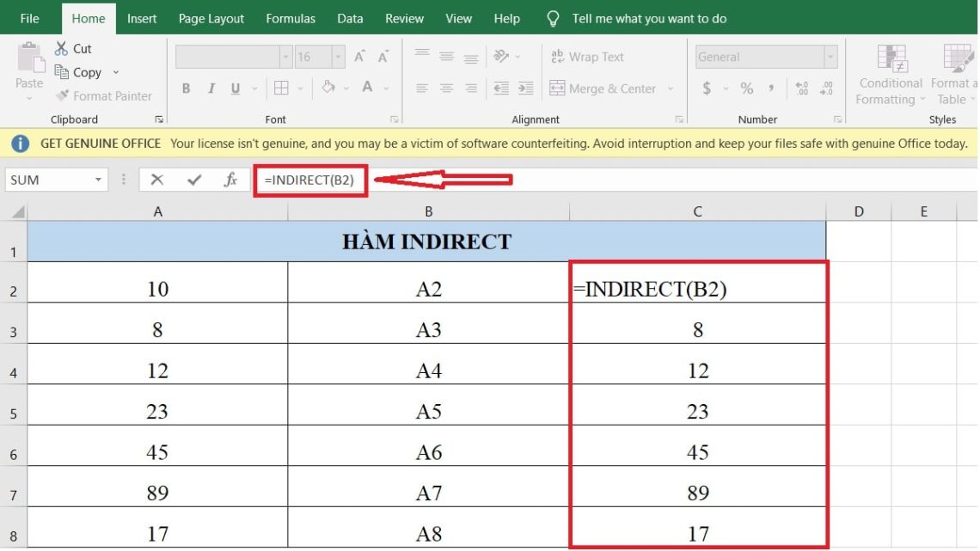Expand the Name Box dropdown
The height and width of the screenshot is (551, 980).
(97, 180)
